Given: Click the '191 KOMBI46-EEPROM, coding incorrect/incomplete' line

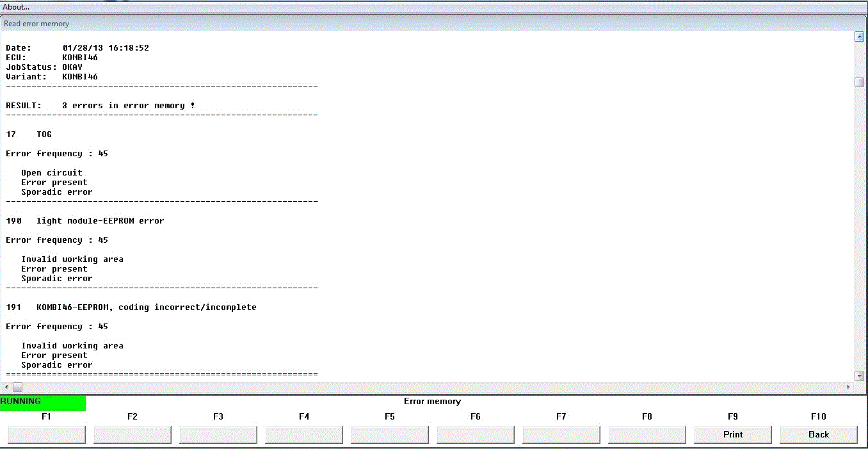Looking at the screenshot, I should point(131,307).
